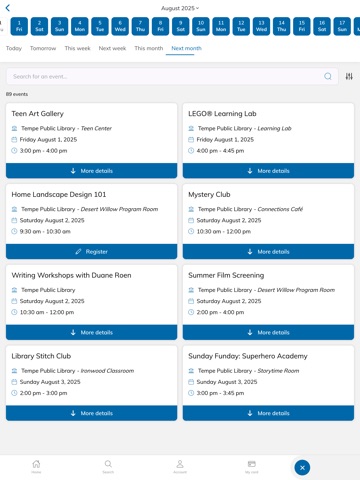Open the Teen Art Gallery event title

pos(37,114)
